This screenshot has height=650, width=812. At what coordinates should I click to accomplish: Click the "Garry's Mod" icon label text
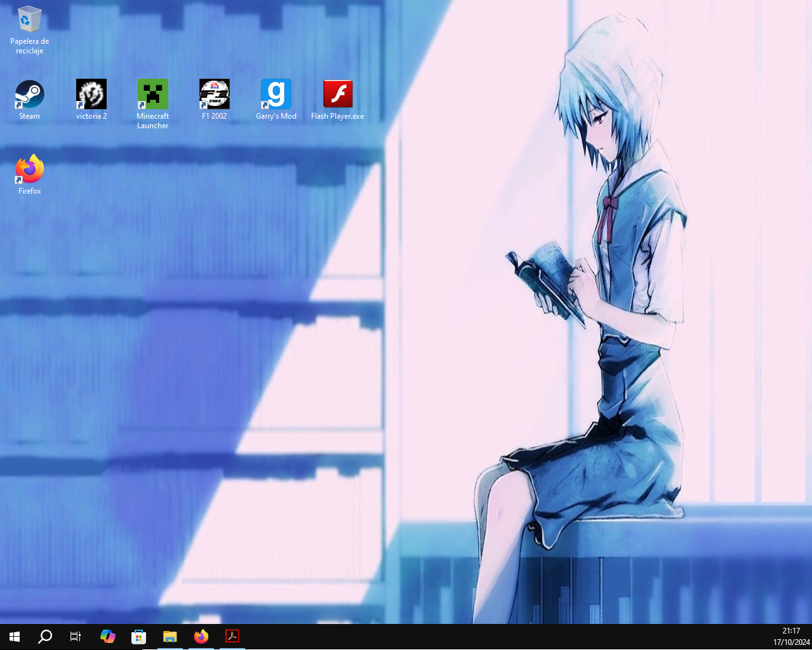276,116
